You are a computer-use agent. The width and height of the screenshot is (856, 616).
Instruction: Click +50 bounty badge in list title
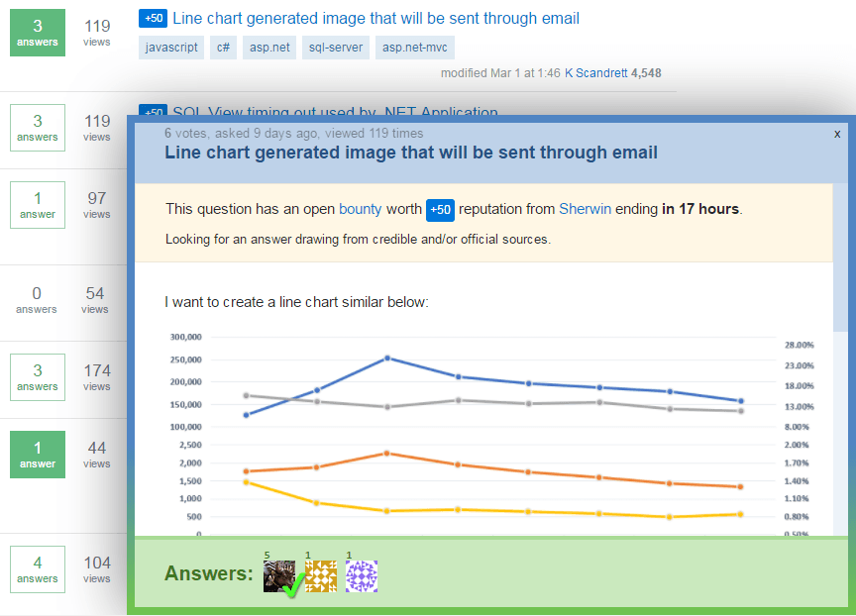(153, 18)
